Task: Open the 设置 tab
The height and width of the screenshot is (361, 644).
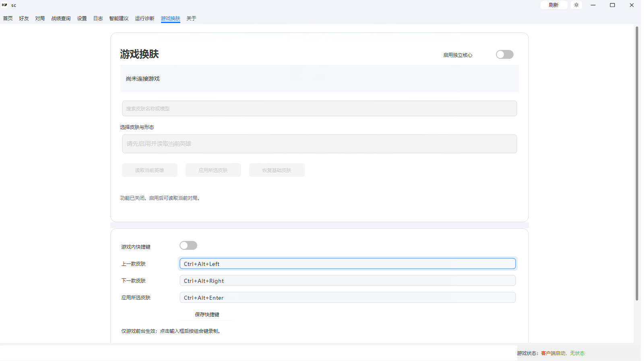Action: [82, 19]
